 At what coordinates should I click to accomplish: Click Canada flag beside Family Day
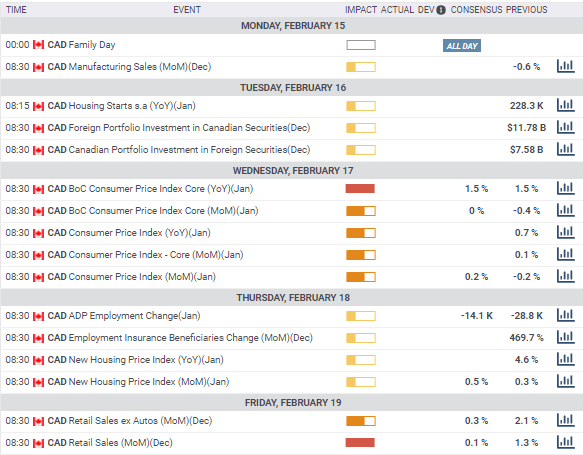[38, 45]
